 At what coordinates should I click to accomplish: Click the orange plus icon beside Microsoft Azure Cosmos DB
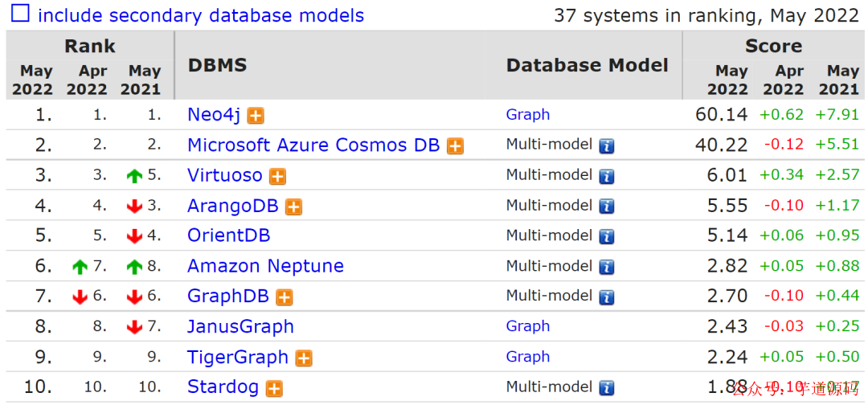click(x=455, y=146)
